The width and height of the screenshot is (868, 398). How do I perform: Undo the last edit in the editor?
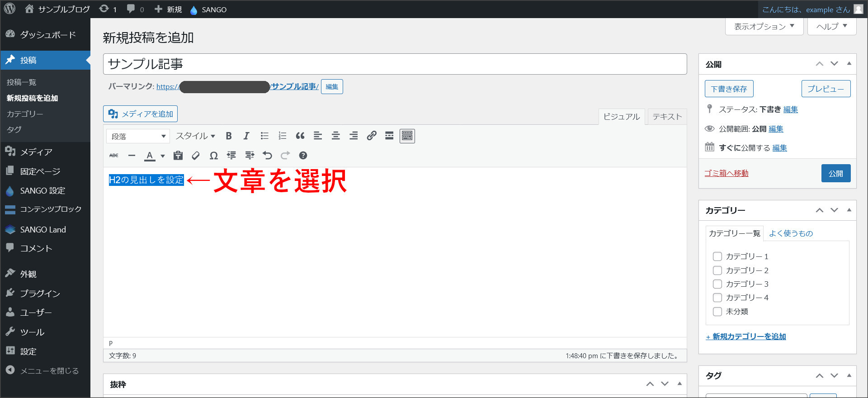click(x=267, y=156)
